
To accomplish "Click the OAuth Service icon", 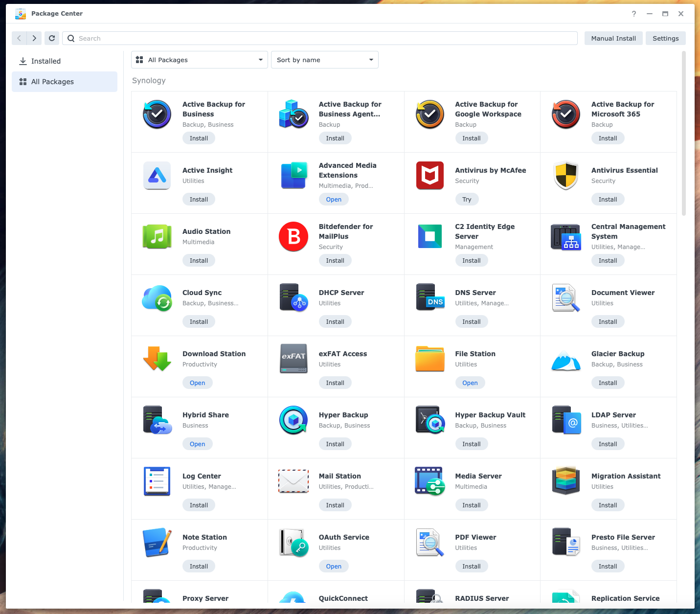I will 294,542.
